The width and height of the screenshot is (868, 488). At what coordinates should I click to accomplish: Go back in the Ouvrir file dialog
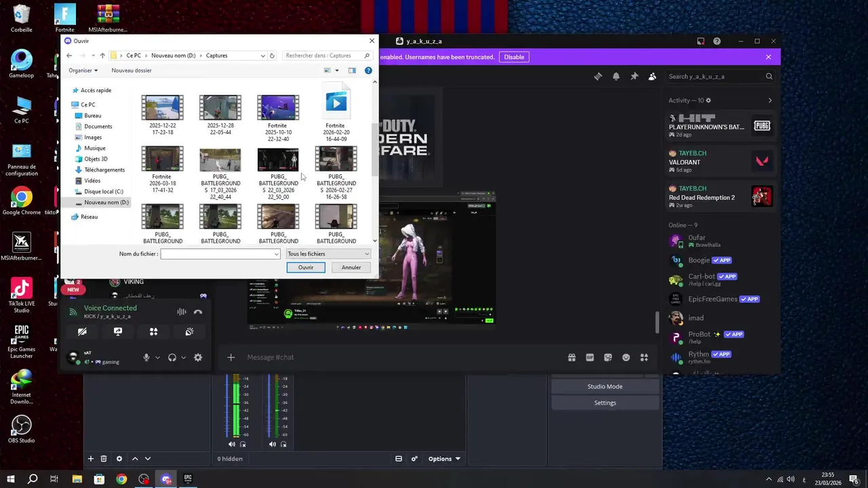pos(69,56)
